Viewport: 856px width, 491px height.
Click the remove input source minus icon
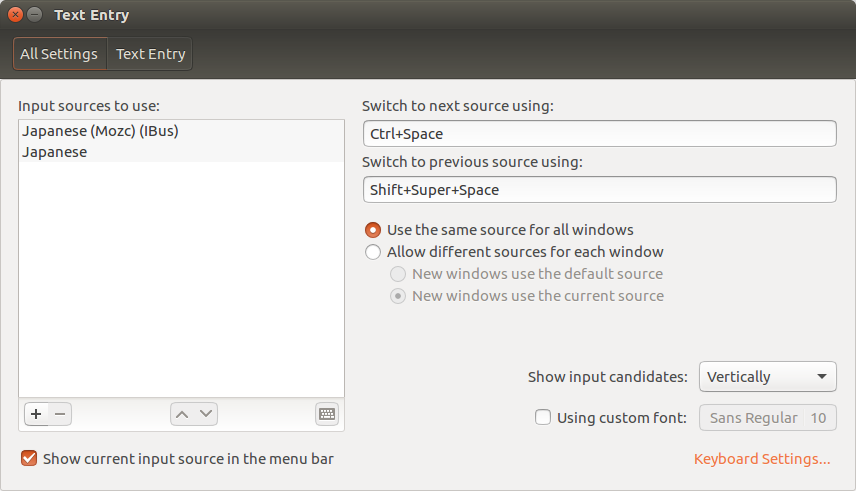click(59, 414)
